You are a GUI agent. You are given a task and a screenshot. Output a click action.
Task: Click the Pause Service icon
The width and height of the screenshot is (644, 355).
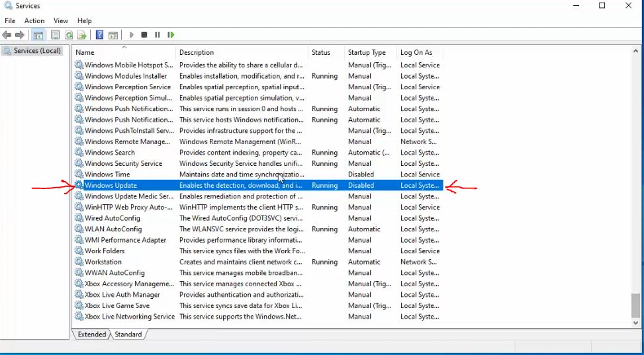[x=158, y=35]
